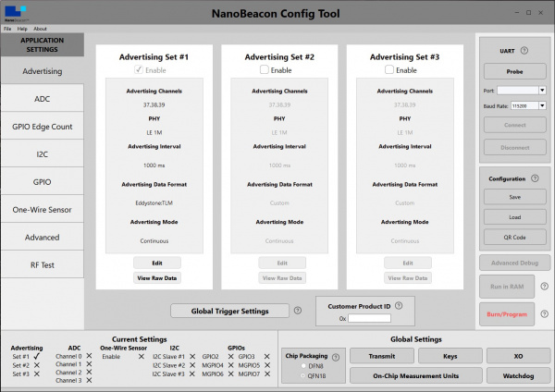Open Transmit global settings
The width and height of the screenshot is (555, 392).
click(382, 356)
